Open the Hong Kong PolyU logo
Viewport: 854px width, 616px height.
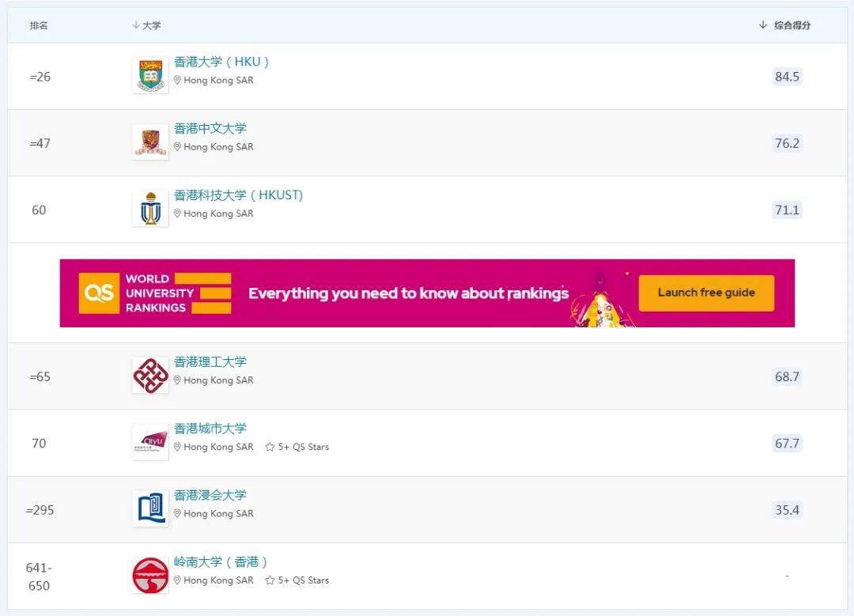pyautogui.click(x=151, y=376)
